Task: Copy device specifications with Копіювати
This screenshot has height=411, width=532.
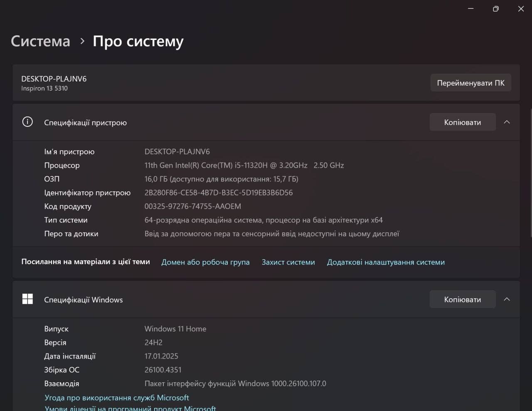Action: (x=463, y=122)
